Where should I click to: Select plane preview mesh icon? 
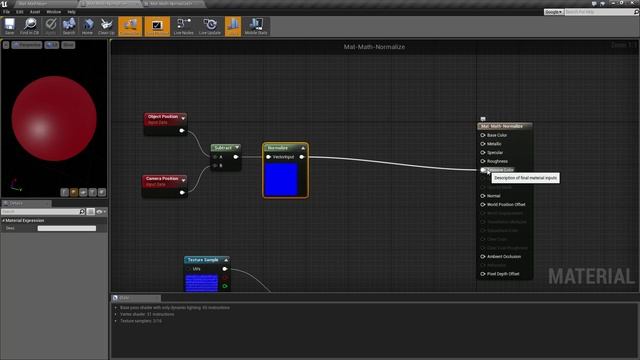[x=83, y=192]
